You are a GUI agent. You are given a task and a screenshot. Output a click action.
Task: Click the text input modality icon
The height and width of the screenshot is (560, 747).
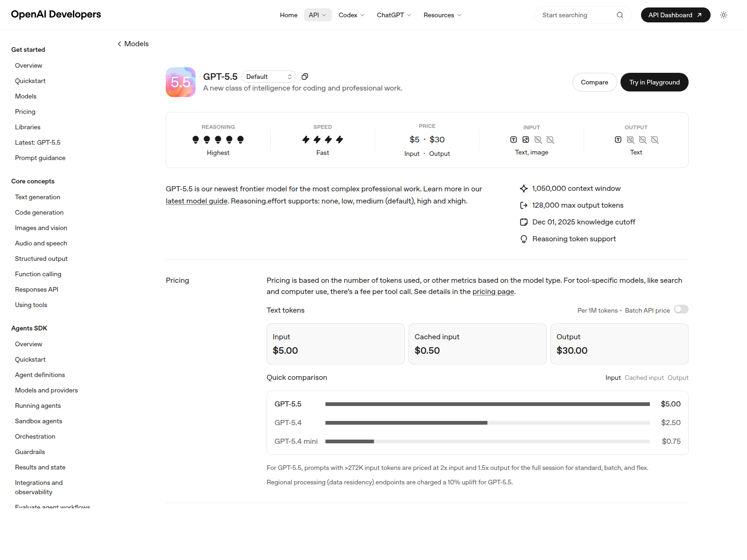pyautogui.click(x=514, y=140)
